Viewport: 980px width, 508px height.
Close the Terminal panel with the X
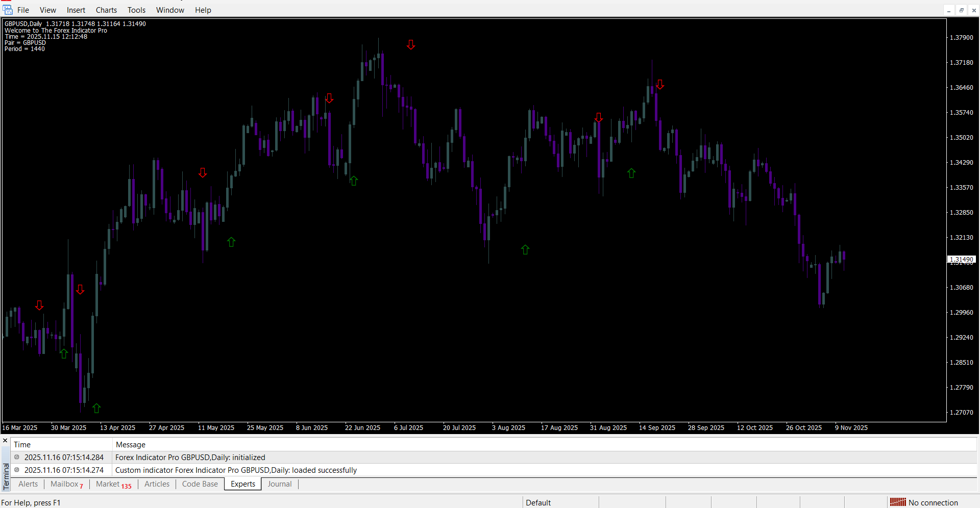(5, 441)
